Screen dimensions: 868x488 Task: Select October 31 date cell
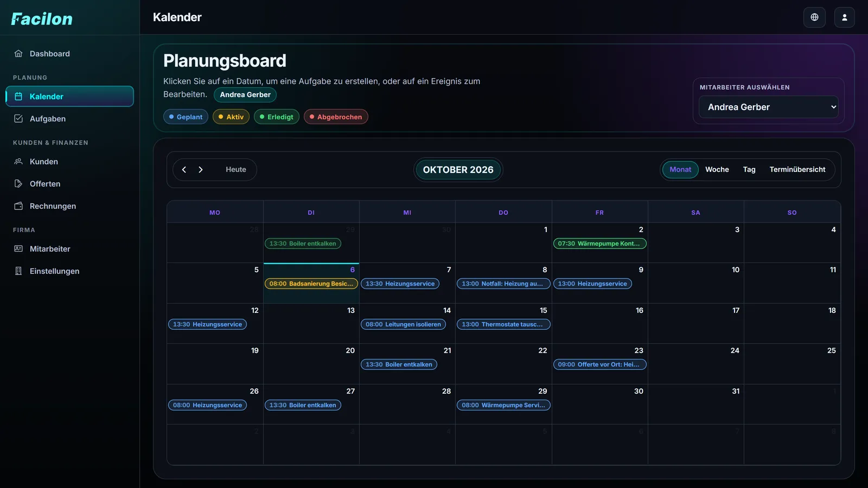[695, 404]
